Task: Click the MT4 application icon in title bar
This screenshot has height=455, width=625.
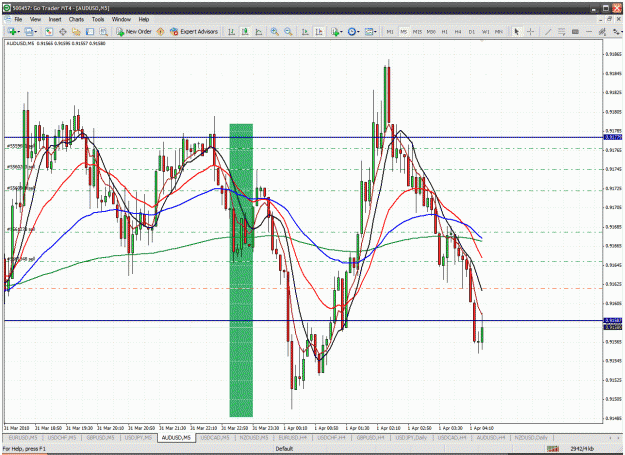Action: 7,8
